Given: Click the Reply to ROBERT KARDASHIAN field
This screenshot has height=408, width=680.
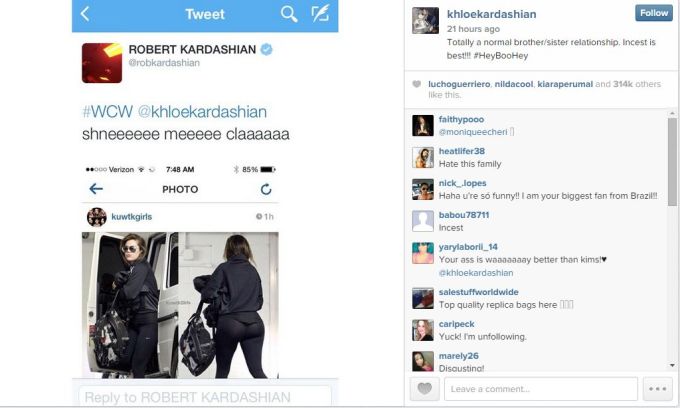Looking at the screenshot, I should (x=205, y=397).
